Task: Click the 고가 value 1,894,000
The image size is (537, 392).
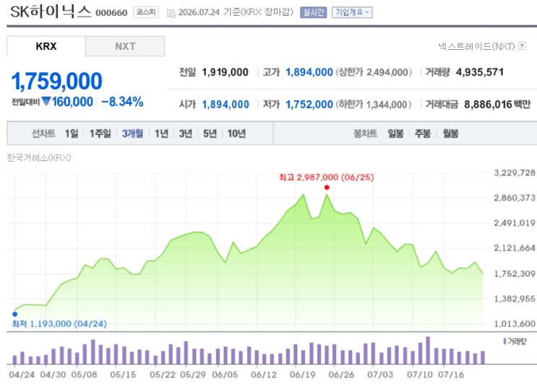Action: tap(309, 72)
